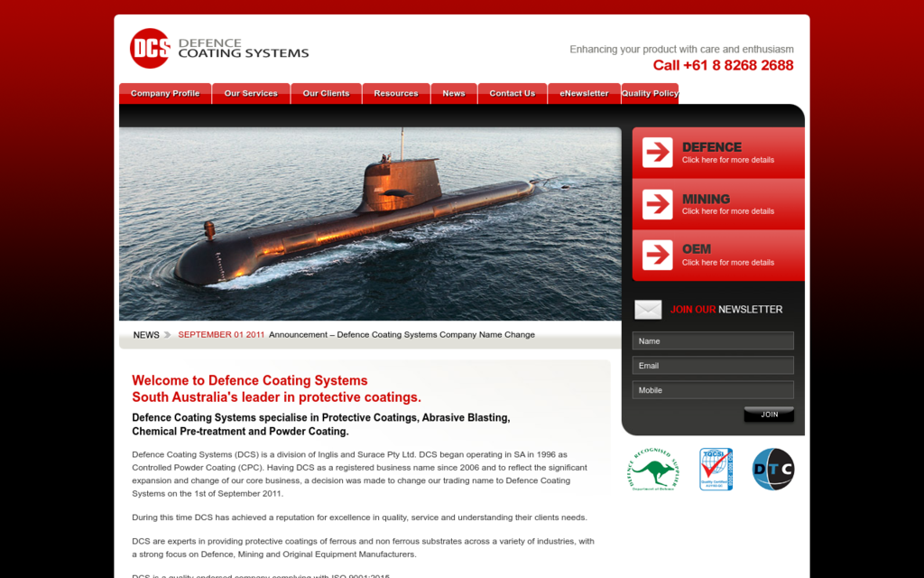This screenshot has width=924, height=578.
Task: Click the DTC globe logo
Action: click(773, 469)
